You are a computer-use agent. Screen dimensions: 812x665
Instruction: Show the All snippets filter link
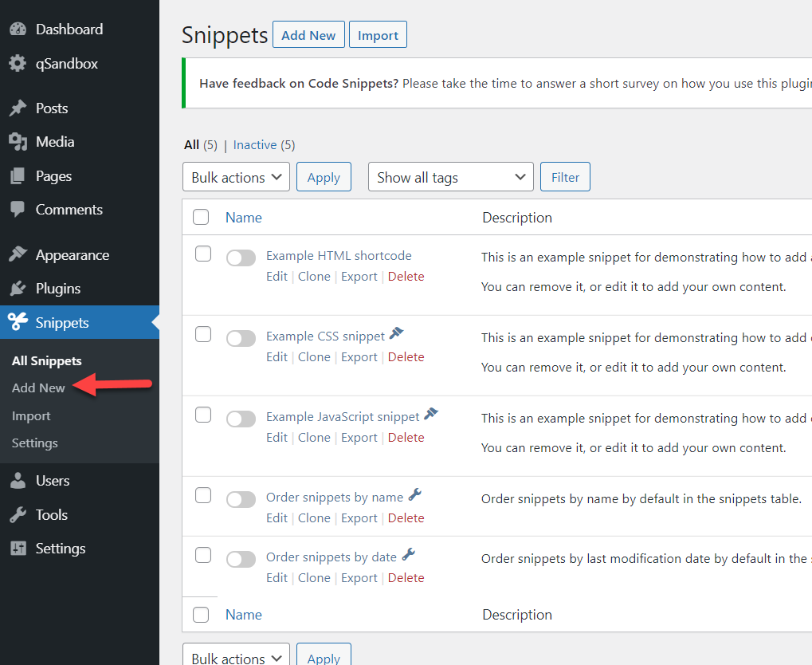[x=191, y=144]
